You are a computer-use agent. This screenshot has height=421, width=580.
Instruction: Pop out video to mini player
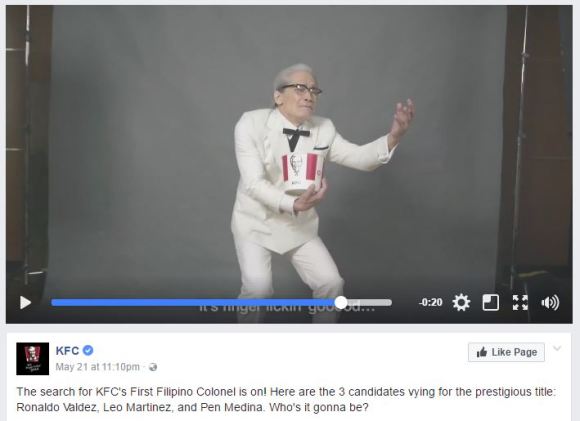(490, 303)
